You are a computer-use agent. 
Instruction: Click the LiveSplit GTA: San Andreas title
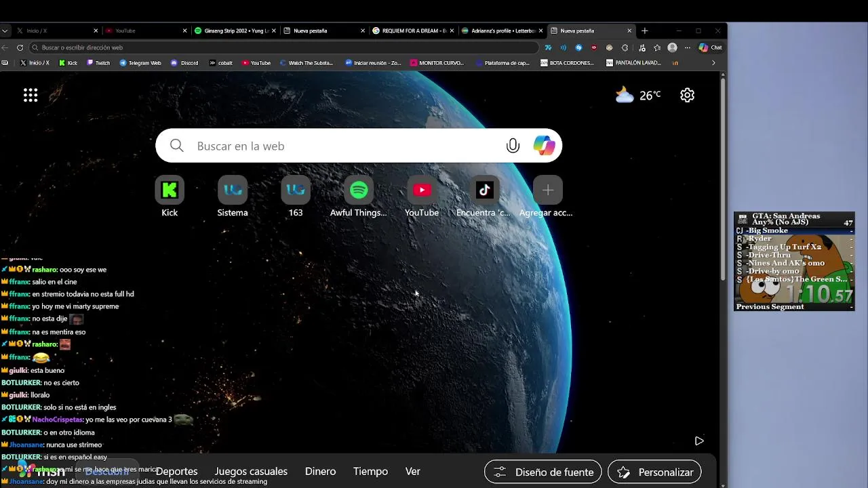pos(786,219)
